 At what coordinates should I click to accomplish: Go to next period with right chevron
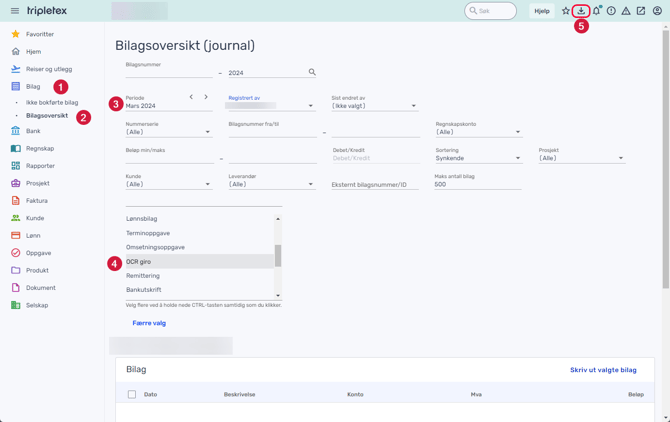206,97
